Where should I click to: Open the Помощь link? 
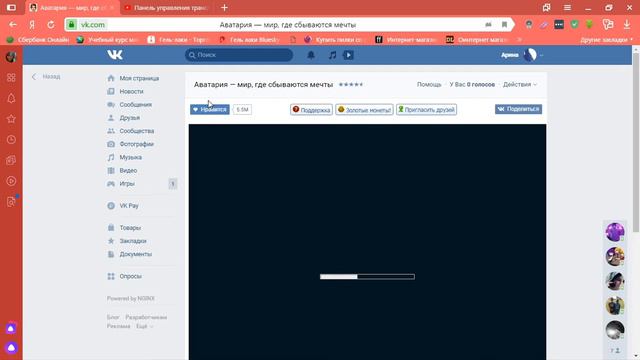point(429,84)
